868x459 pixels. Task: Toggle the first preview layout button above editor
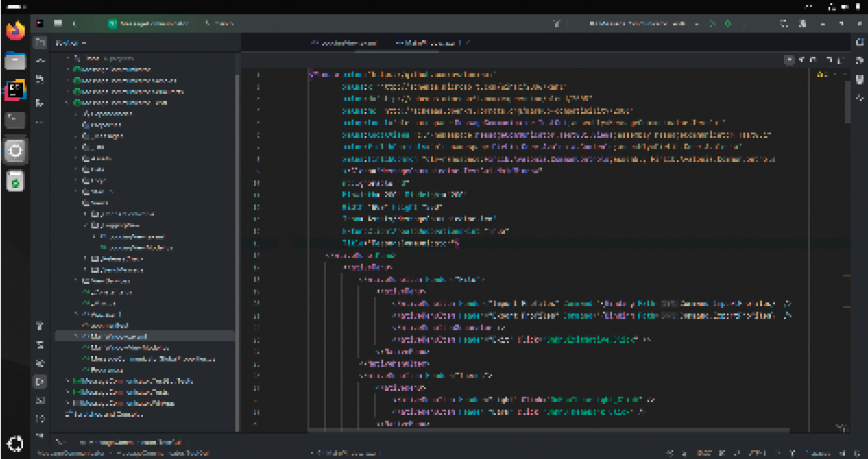[789, 60]
